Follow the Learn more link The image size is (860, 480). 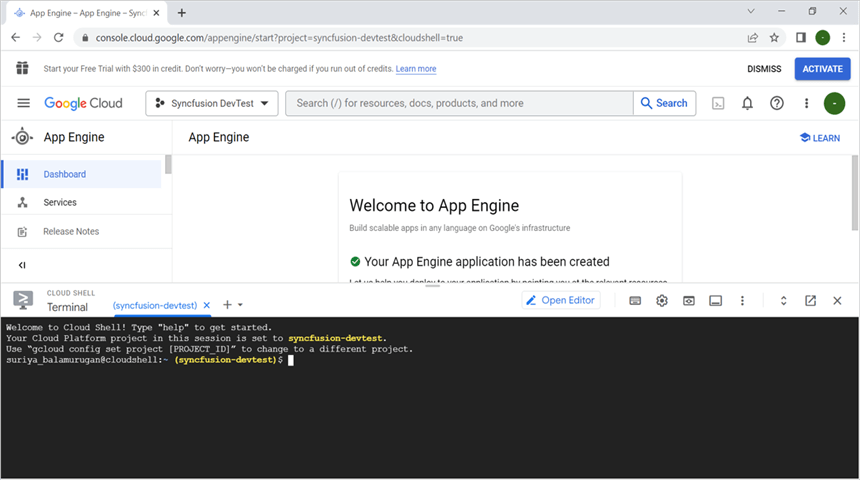click(x=416, y=69)
